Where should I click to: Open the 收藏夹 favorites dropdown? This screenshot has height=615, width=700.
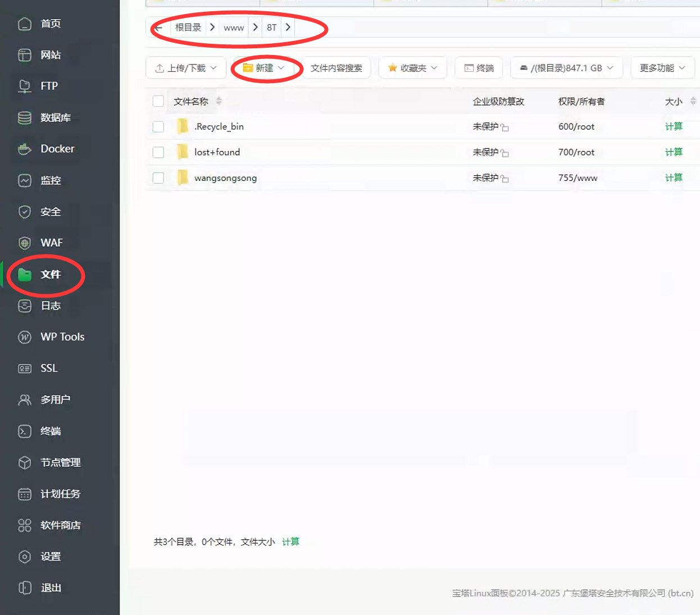click(x=412, y=68)
